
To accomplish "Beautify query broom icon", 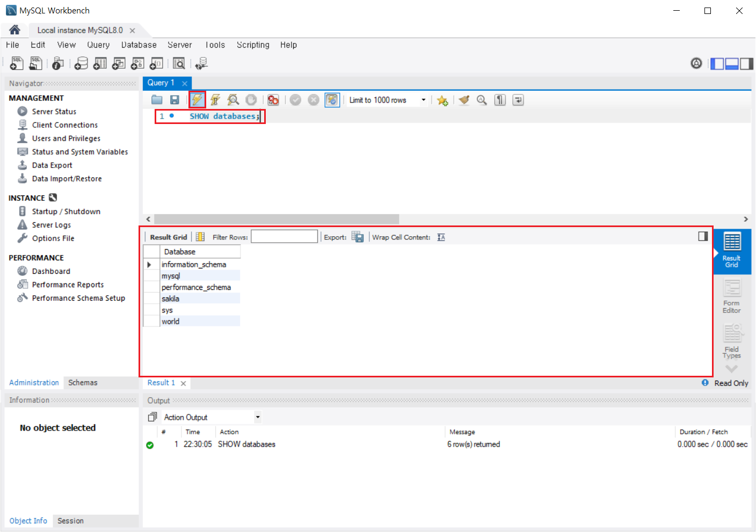I will click(x=464, y=100).
